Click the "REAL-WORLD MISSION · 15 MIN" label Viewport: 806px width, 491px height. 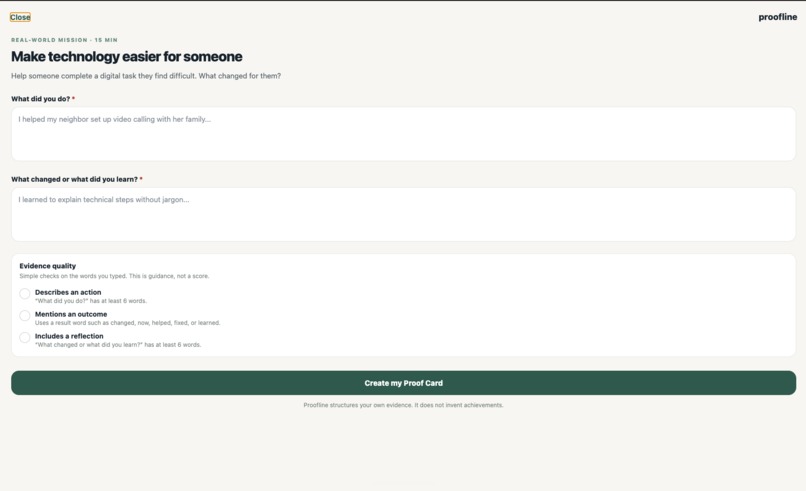(64, 40)
